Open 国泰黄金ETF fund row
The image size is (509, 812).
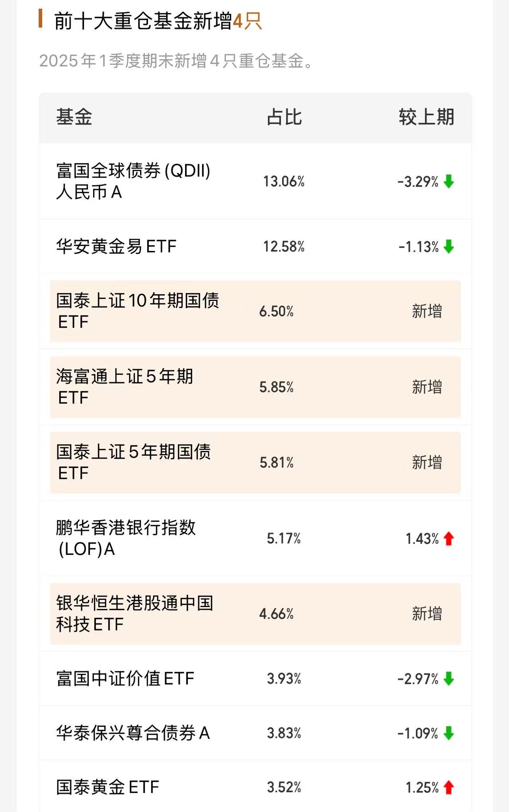255,787
